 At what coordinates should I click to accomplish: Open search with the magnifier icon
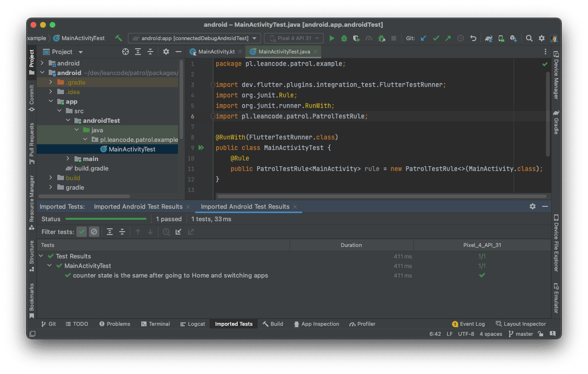point(529,38)
